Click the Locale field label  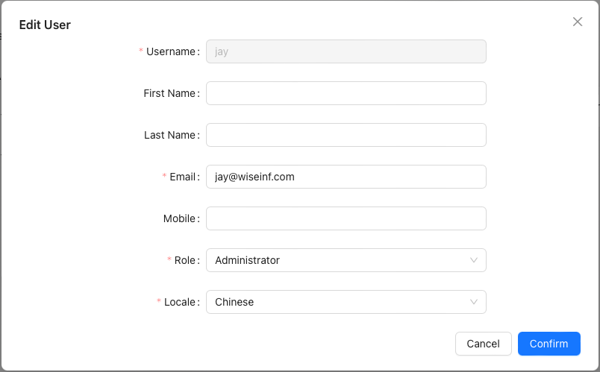coord(180,302)
